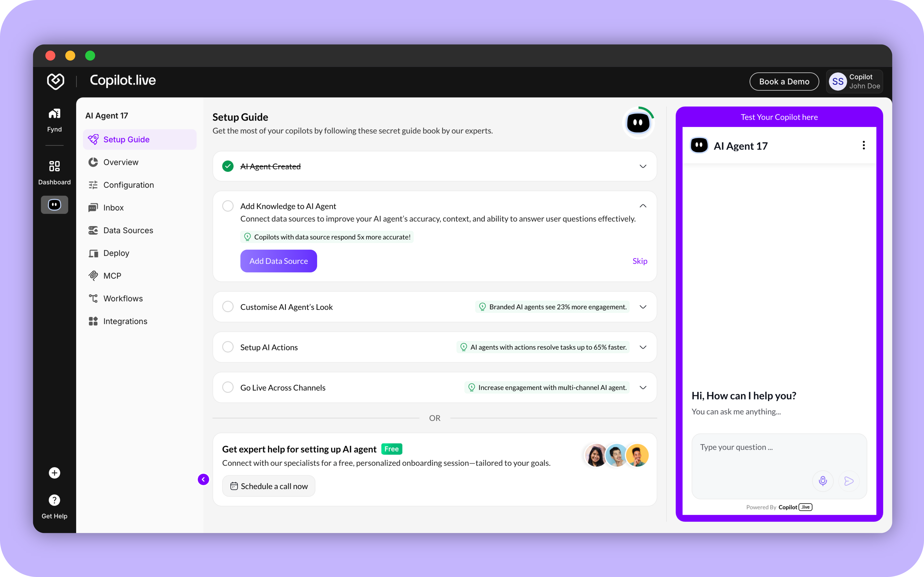
Task: Expand the Setup AI Actions section
Action: coord(643,347)
